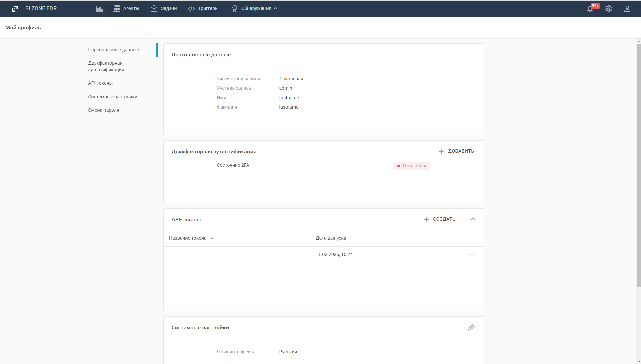Click the BI.ZONE EDR logo icon
This screenshot has width=641, height=364.
coord(14,9)
